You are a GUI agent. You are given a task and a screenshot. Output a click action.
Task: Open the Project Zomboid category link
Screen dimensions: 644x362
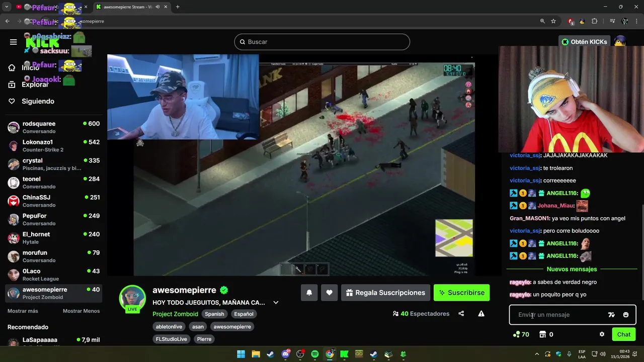(x=175, y=314)
